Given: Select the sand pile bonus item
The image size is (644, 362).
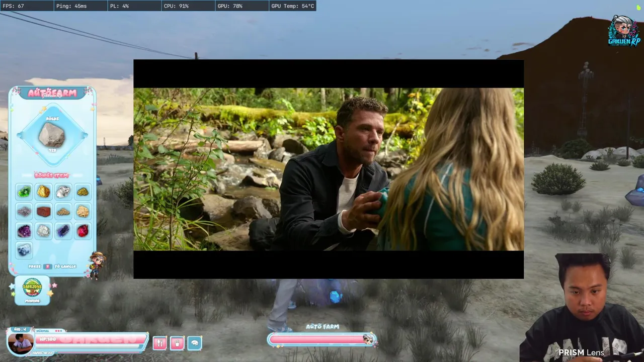Looking at the screenshot, I should click(63, 211).
